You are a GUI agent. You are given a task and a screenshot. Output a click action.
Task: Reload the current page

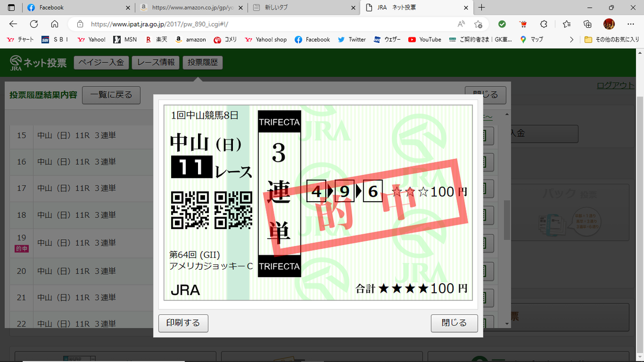click(x=34, y=24)
